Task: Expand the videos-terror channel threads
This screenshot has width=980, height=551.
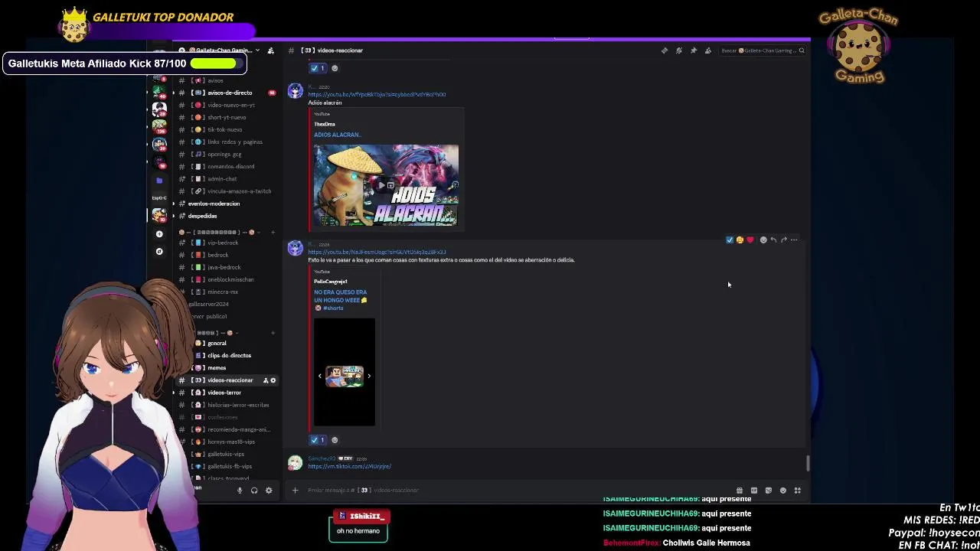Action: click(x=174, y=393)
